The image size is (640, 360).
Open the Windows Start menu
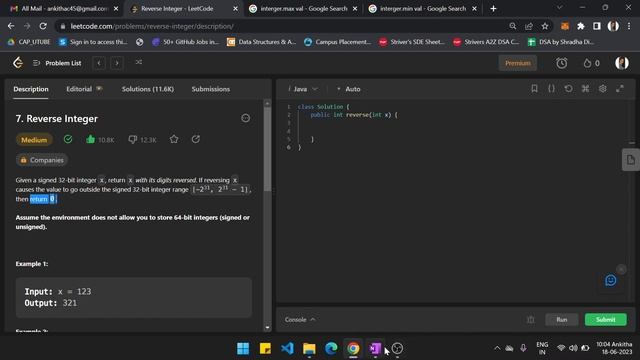(x=243, y=348)
